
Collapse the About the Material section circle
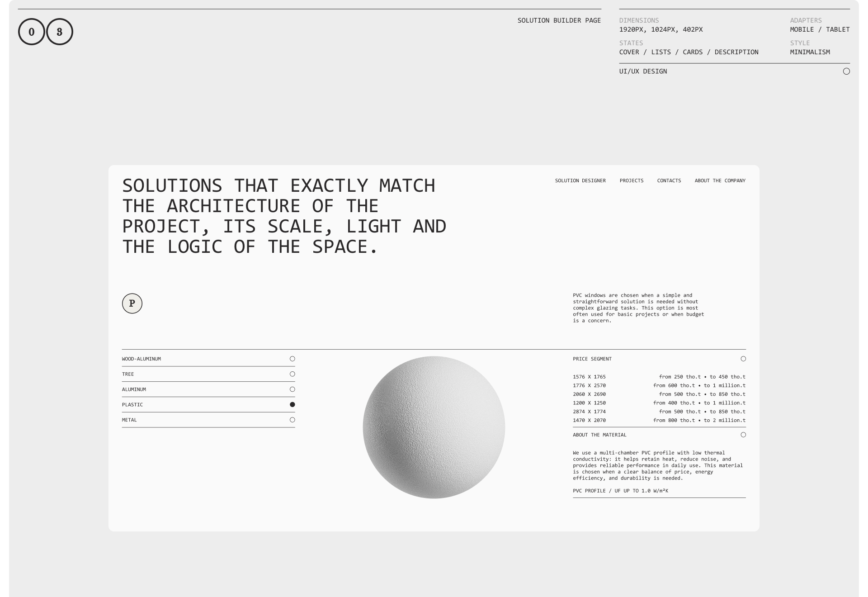743,435
